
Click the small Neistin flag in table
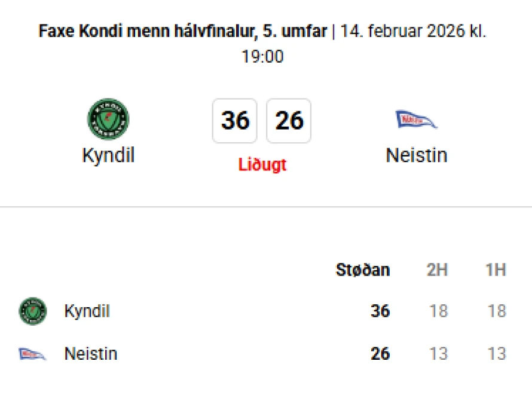[x=33, y=354]
